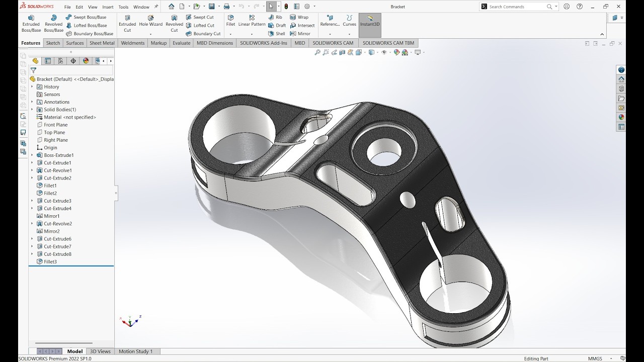Open the Appearances tab in the right task pane

click(621, 117)
